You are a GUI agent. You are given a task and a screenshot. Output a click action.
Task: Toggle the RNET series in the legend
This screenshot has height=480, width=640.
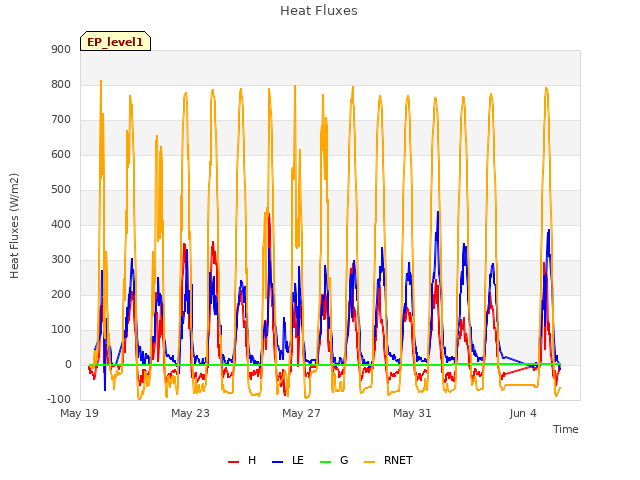pos(388,460)
